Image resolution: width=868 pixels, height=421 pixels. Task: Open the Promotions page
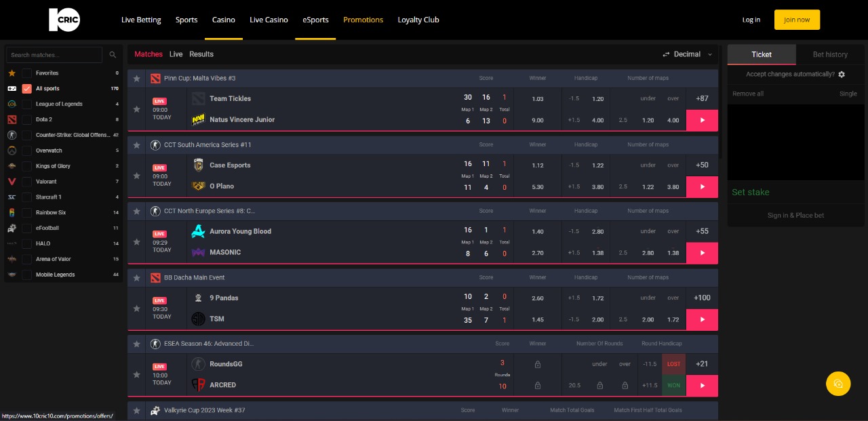363,20
